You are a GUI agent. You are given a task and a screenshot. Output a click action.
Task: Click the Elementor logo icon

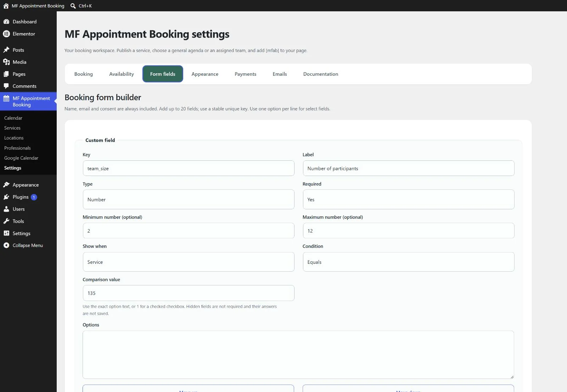6,34
